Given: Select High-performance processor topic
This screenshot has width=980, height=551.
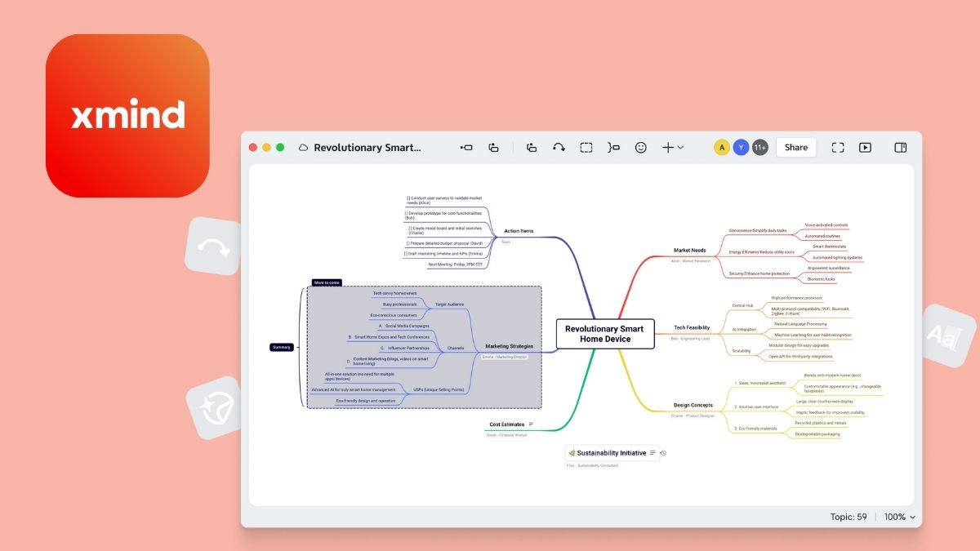Looking at the screenshot, I should click(797, 298).
